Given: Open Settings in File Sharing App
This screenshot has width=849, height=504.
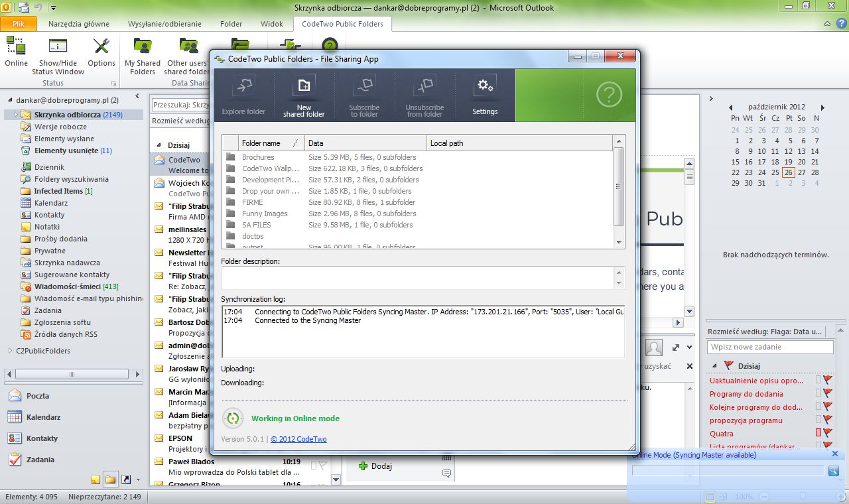Looking at the screenshot, I should pos(485,96).
